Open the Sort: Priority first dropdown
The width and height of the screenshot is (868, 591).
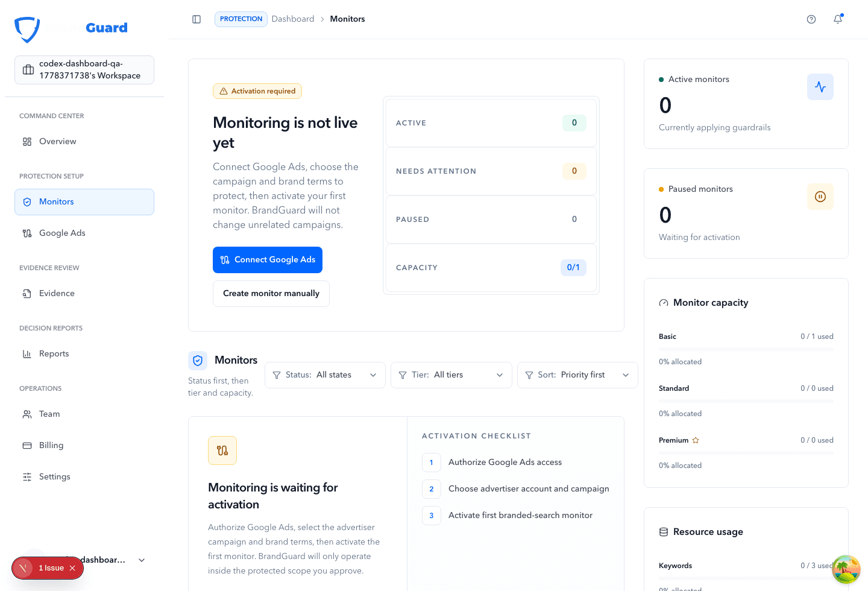tap(577, 375)
